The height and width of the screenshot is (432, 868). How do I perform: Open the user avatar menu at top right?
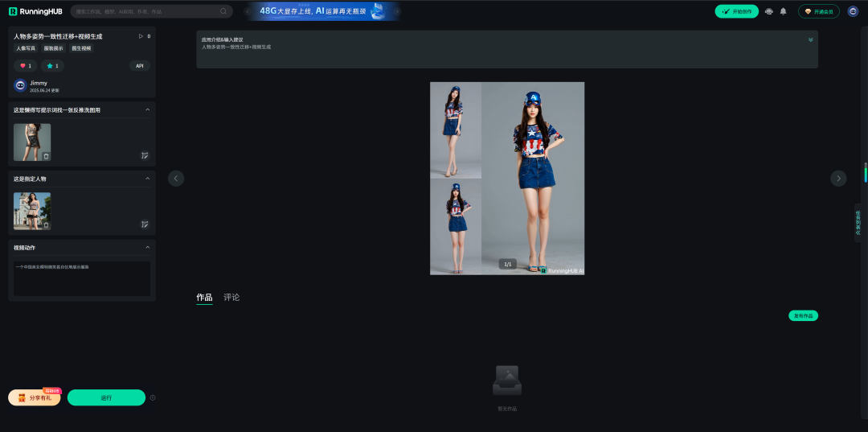[853, 11]
